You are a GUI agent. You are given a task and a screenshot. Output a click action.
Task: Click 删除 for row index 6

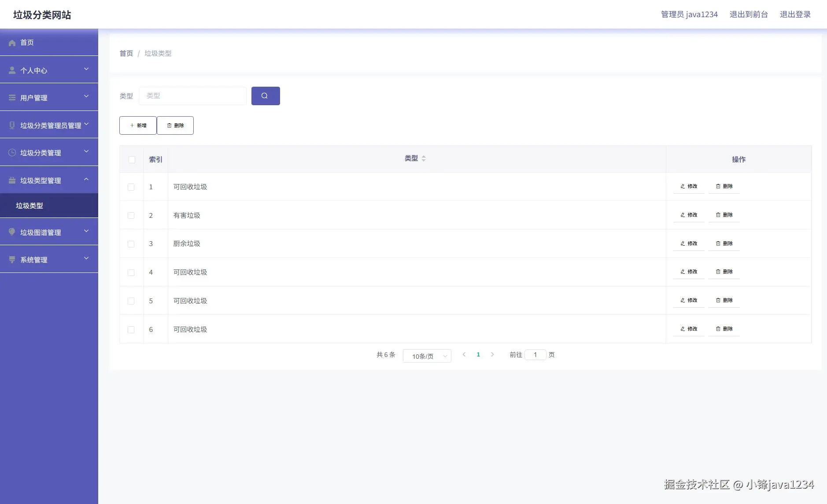pyautogui.click(x=724, y=329)
